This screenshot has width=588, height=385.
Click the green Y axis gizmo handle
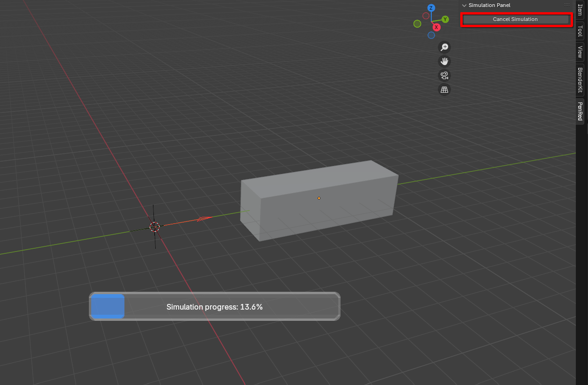click(445, 19)
